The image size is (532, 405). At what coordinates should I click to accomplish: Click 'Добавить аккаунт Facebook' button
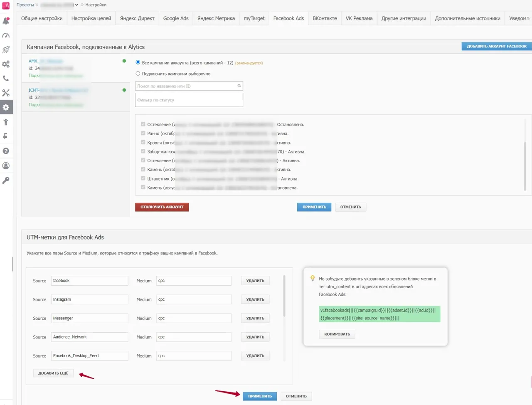(497, 46)
